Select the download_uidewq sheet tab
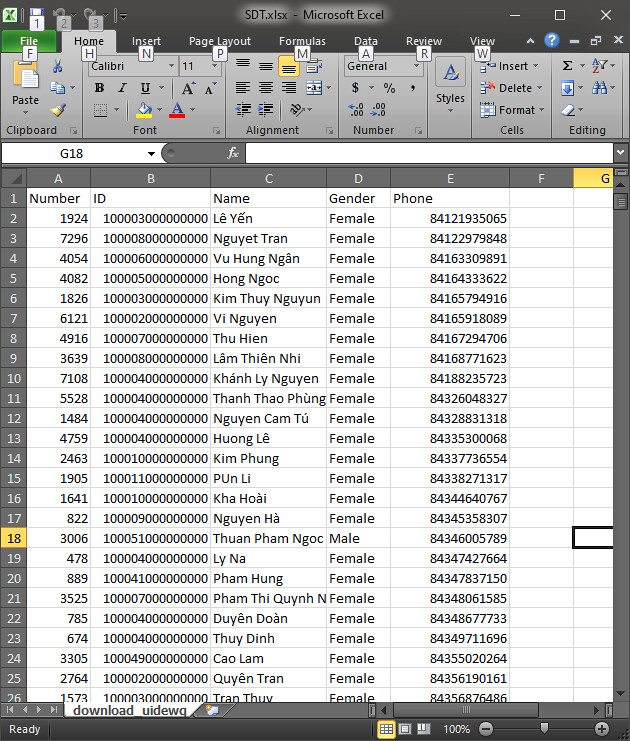 click(129, 710)
